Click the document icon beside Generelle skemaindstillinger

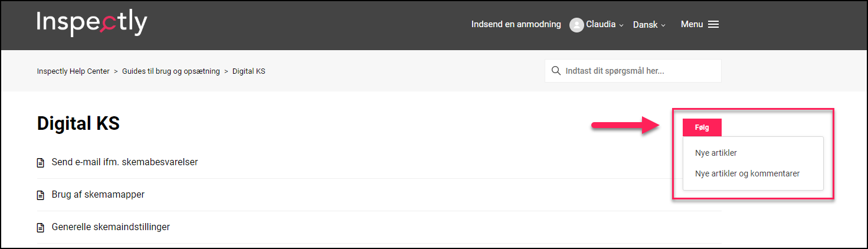41,227
